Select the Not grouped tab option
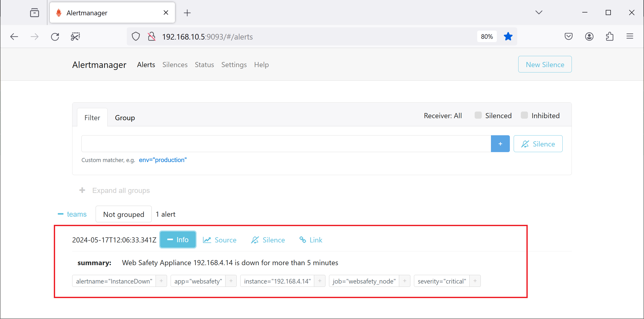Image resolution: width=644 pixels, height=319 pixels. point(124,214)
